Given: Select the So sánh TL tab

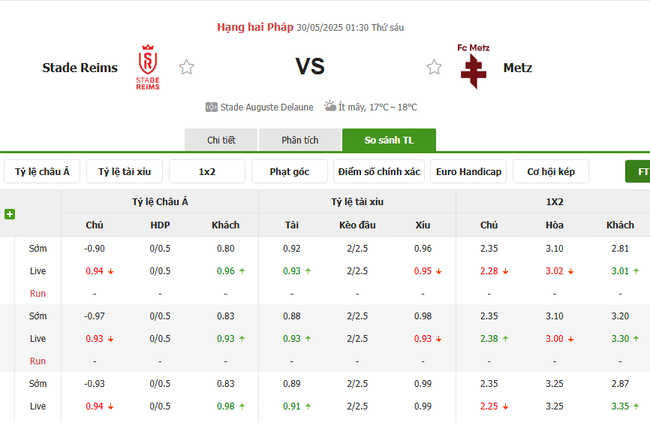Looking at the screenshot, I should [388, 140].
